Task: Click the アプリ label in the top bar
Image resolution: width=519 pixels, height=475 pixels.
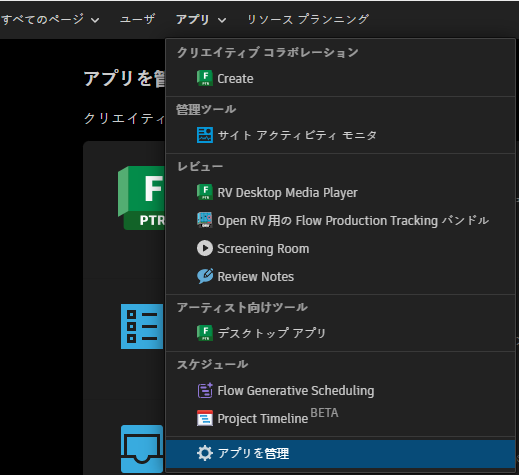Action: tap(193, 19)
